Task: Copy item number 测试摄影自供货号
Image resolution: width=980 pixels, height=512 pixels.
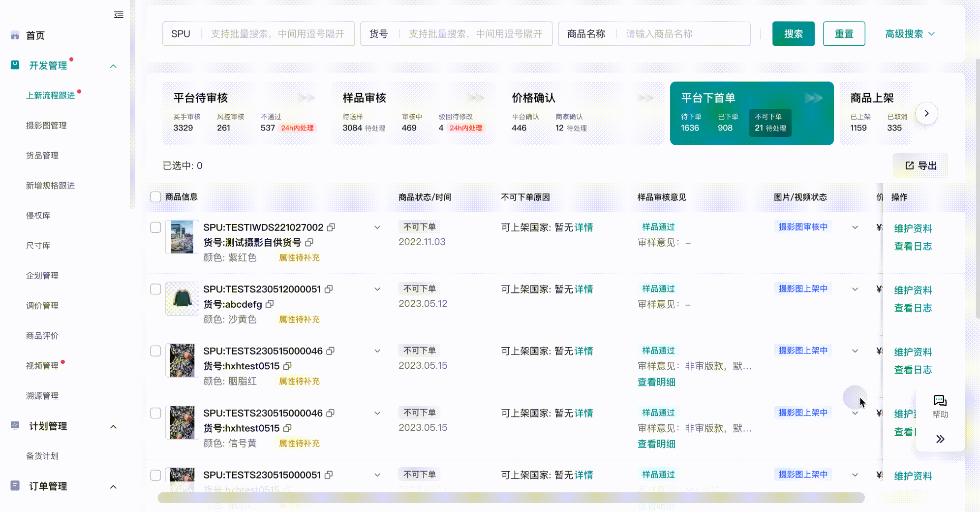Action: pyautogui.click(x=309, y=242)
